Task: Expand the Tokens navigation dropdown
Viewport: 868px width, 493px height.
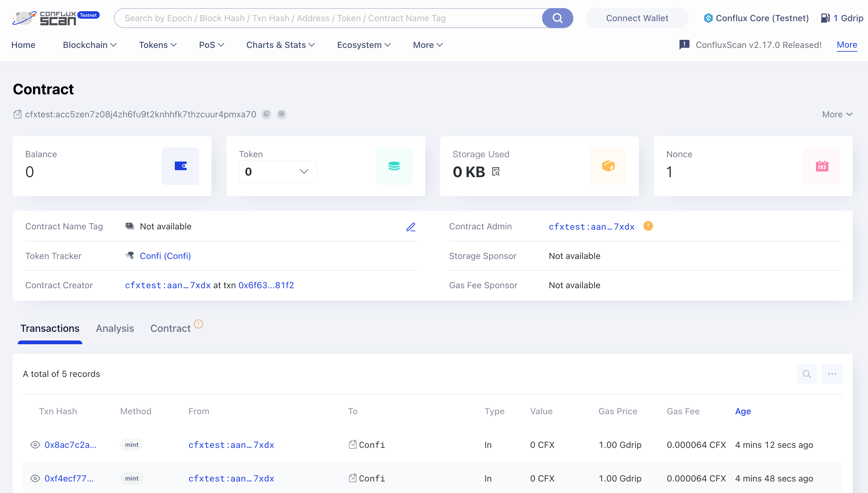Action: (157, 45)
